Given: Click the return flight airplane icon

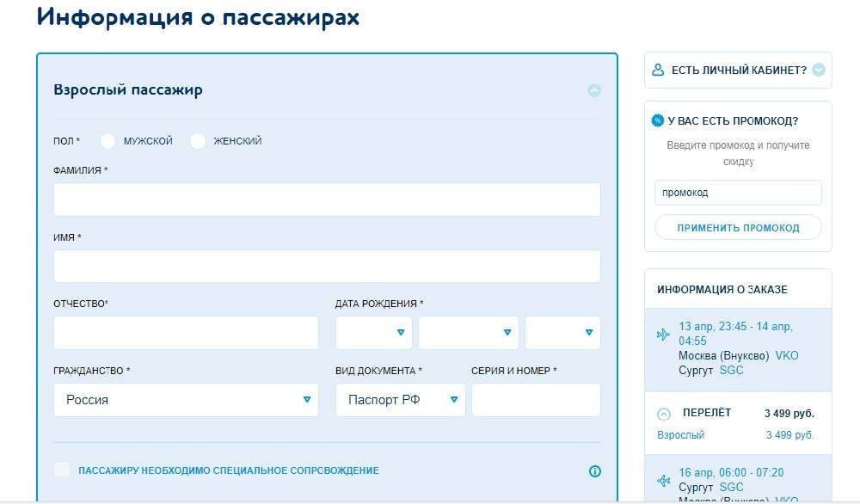Looking at the screenshot, I should 663,480.
